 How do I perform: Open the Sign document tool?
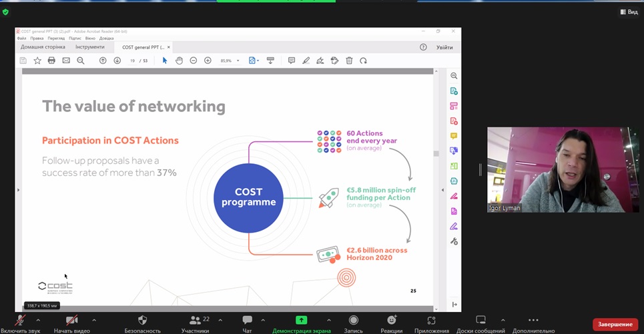click(x=320, y=61)
